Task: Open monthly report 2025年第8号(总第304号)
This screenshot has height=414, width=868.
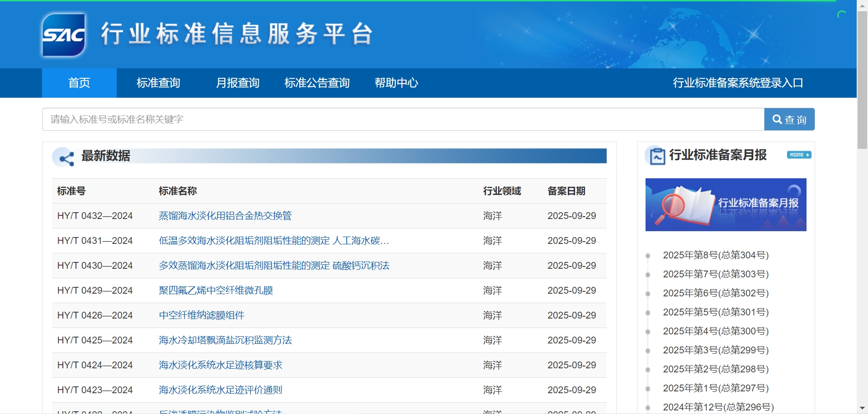Action: coord(716,255)
